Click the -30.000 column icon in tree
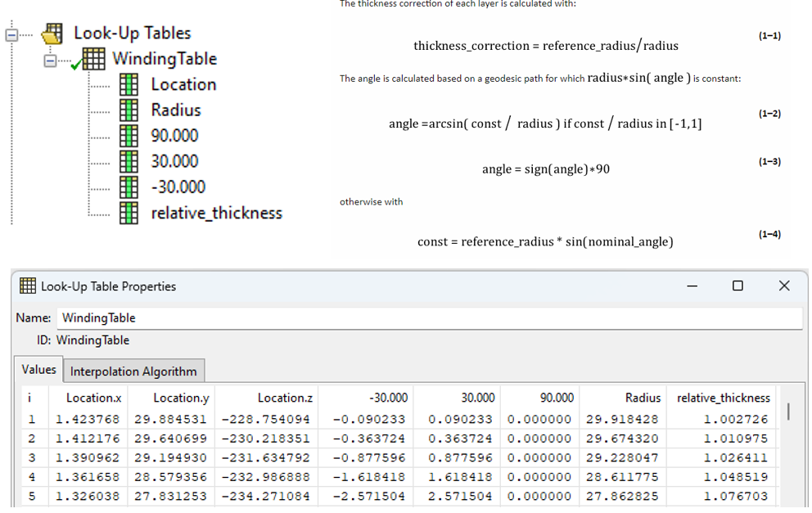The width and height of the screenshot is (812, 513). (x=129, y=187)
